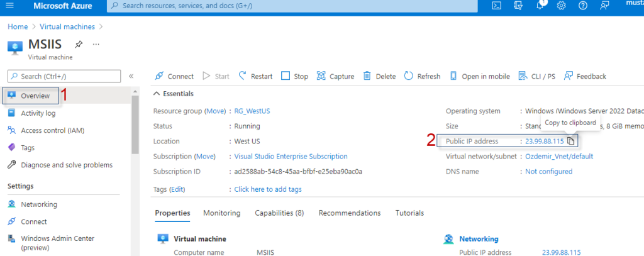The image size is (644, 256).
Task: Open the more options ellipsis next to MSIIS
Action: 96,44
